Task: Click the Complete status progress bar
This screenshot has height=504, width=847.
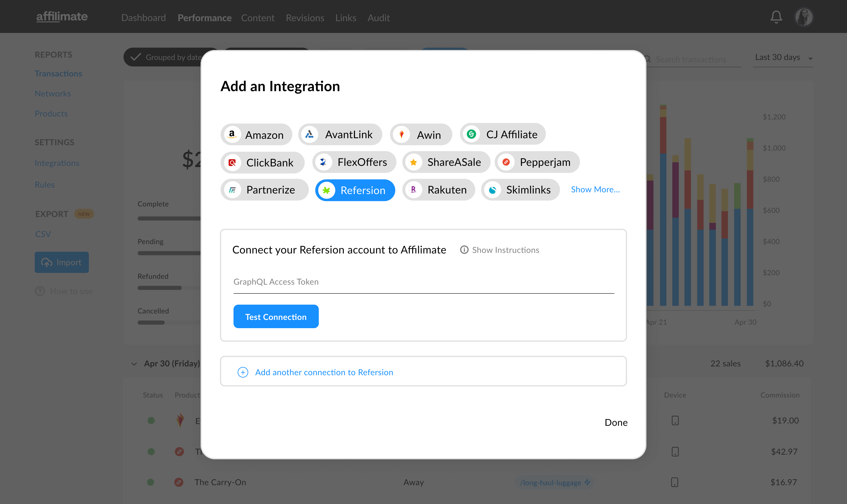Action: [169, 218]
